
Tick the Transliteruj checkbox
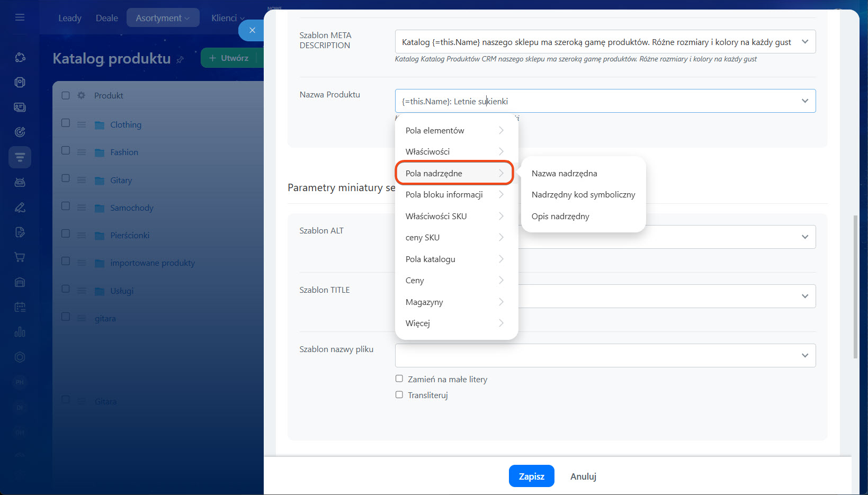click(x=399, y=394)
